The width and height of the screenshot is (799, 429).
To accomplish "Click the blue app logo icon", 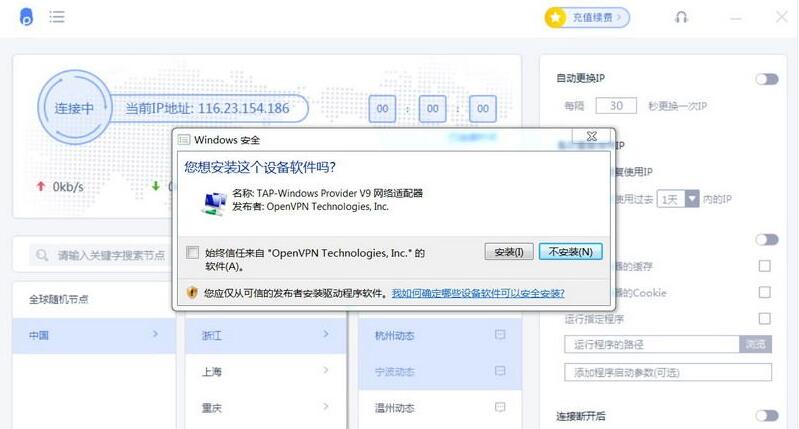I will [26, 16].
